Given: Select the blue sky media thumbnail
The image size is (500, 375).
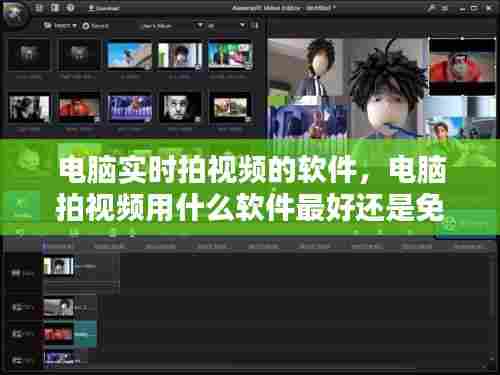Looking at the screenshot, I should point(129,55).
